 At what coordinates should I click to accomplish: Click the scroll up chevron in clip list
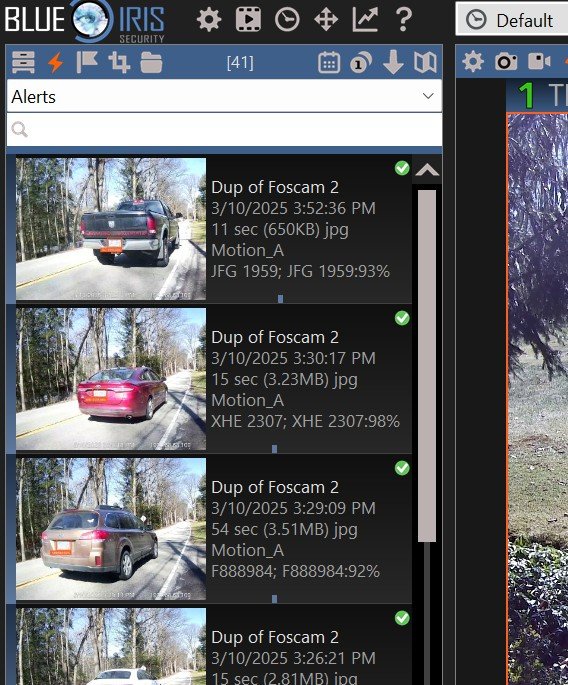click(x=427, y=170)
